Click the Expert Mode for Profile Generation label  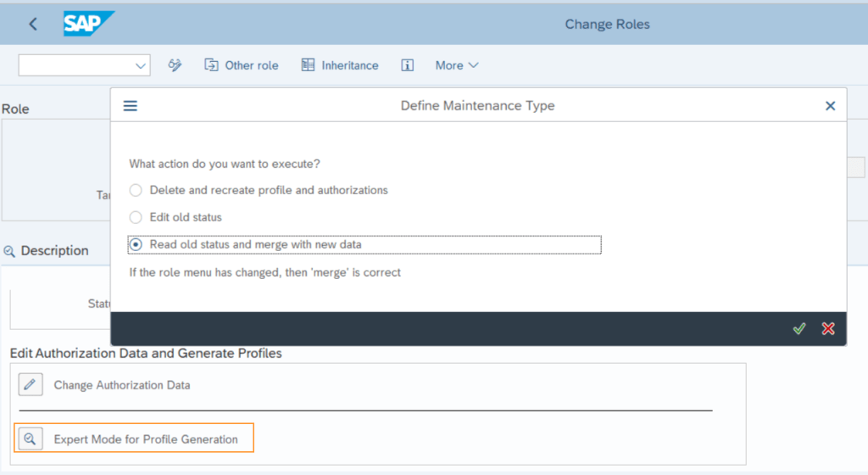146,439
